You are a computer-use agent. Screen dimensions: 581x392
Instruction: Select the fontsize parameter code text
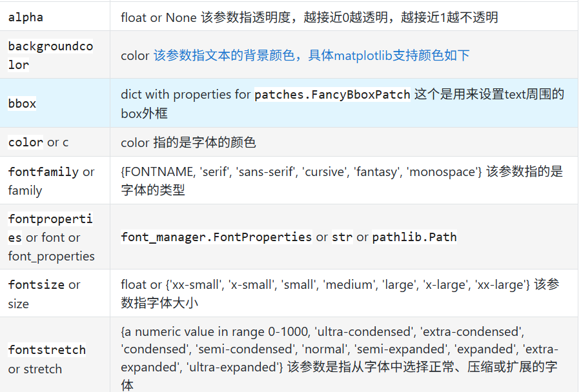click(x=36, y=285)
